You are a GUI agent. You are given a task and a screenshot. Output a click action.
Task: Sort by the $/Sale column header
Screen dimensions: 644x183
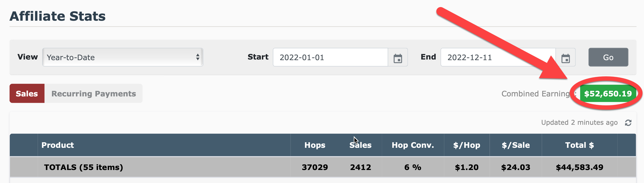(516, 145)
